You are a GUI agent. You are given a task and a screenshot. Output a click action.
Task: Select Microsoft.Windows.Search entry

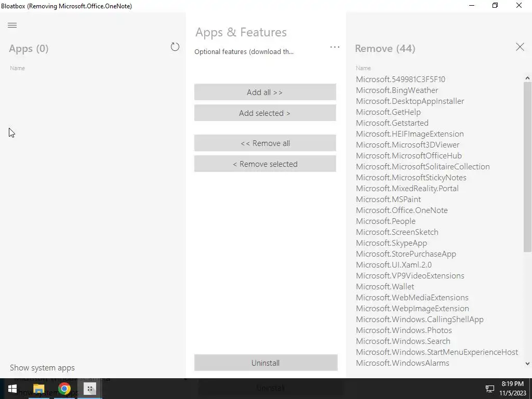tap(403, 341)
